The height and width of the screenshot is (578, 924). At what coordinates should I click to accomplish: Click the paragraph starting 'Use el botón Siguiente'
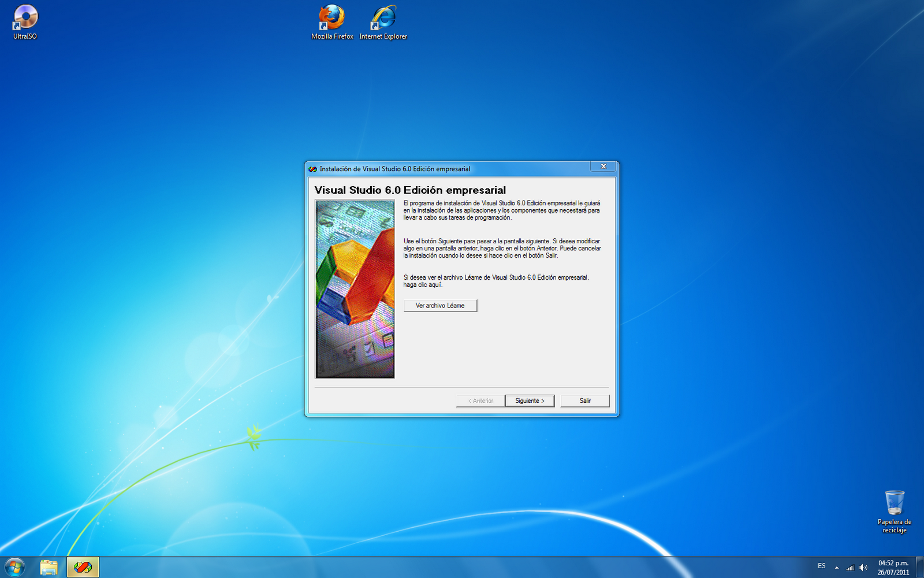point(502,248)
